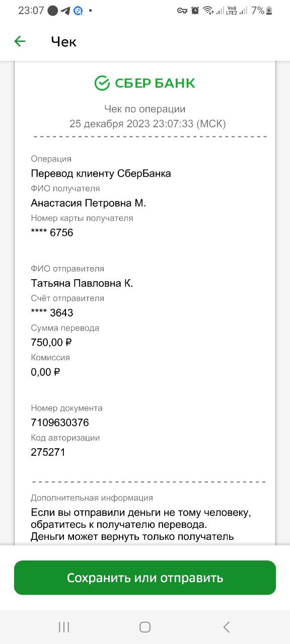Open recent apps navigation button

(64, 627)
